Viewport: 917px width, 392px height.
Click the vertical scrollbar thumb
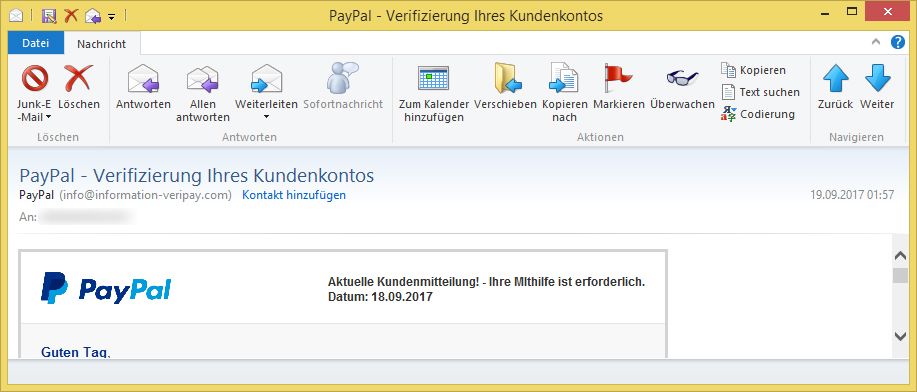tap(901, 276)
